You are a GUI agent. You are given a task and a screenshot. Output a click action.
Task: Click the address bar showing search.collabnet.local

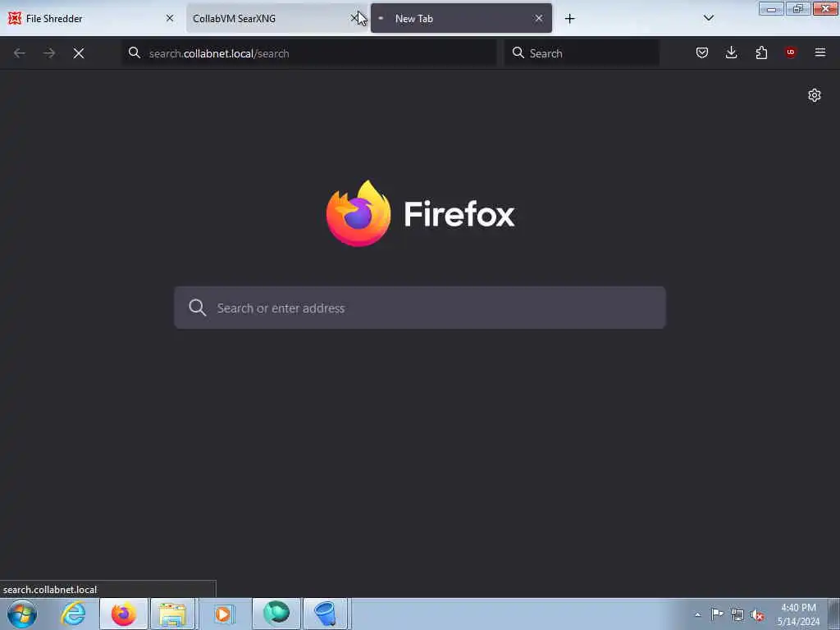coord(309,53)
